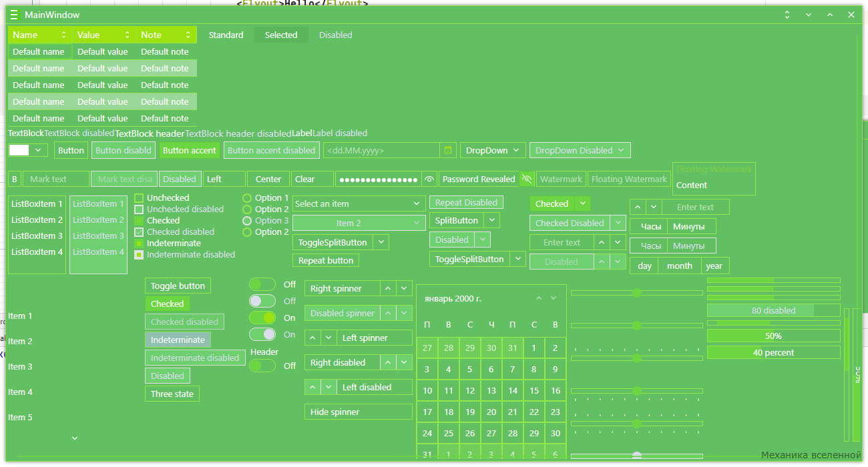The image size is (868, 467).
Task: Select ListBoxItem 3 in the enabled list
Action: 37,236
